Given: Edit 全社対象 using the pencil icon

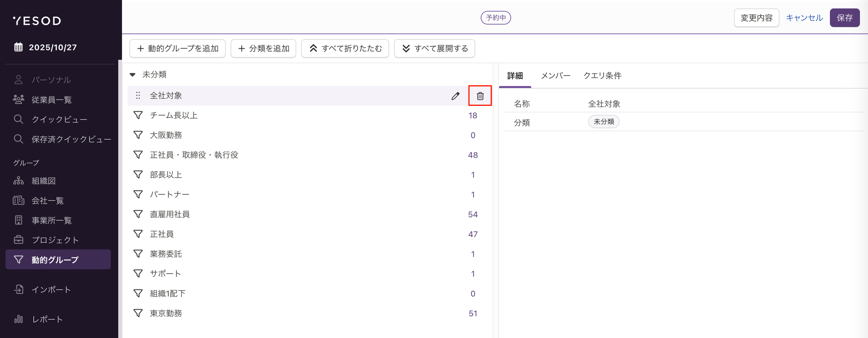Looking at the screenshot, I should tap(455, 96).
